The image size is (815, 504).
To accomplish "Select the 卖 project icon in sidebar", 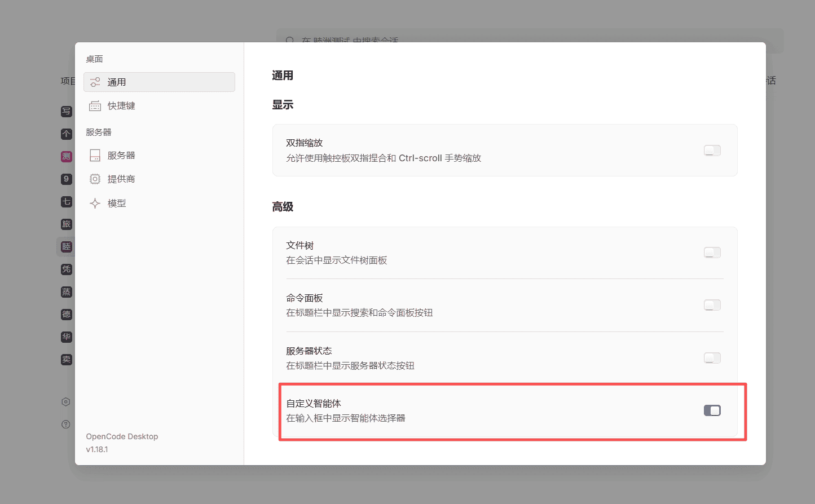I will coord(67,359).
